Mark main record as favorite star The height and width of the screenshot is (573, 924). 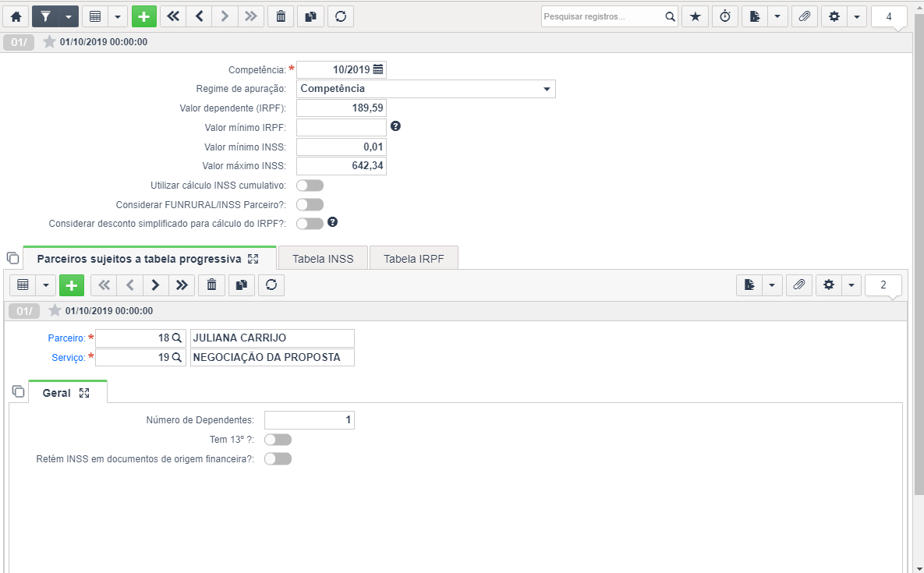(49, 42)
